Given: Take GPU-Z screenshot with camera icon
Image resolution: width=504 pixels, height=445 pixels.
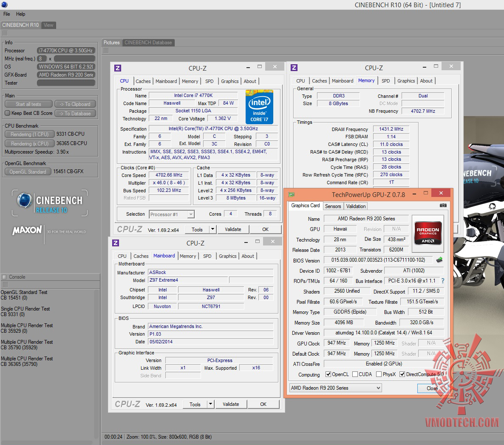Looking at the screenshot, I should (443, 205).
